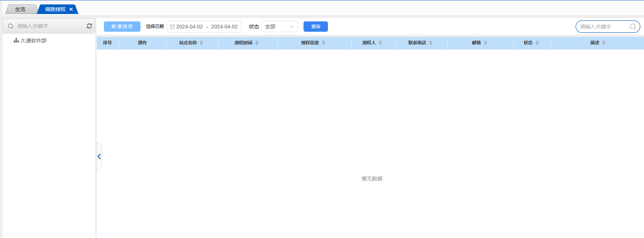Sort by the 授权人 column
Screen dimensions: 644x238
click(380, 43)
